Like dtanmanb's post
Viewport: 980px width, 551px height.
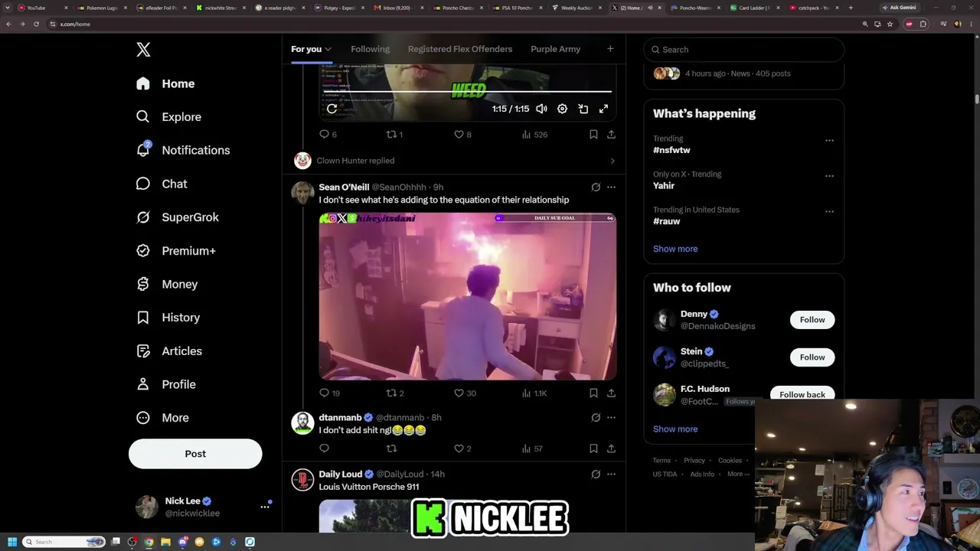[x=459, y=448]
